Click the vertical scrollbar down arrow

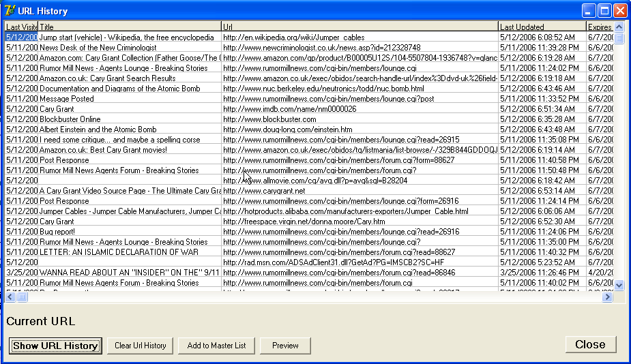point(619,285)
